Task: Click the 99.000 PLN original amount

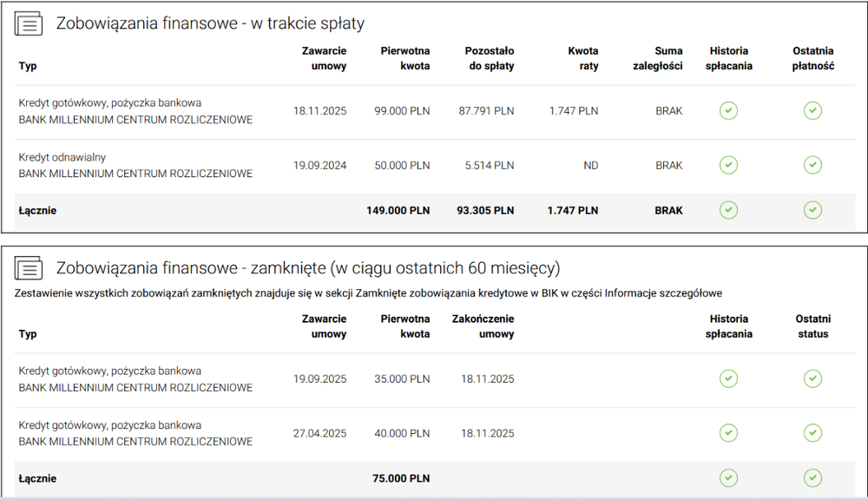Action: coord(402,110)
